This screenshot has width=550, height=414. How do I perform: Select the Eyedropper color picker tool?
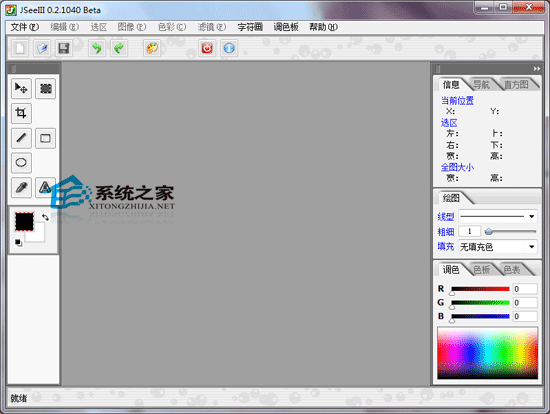click(x=21, y=187)
